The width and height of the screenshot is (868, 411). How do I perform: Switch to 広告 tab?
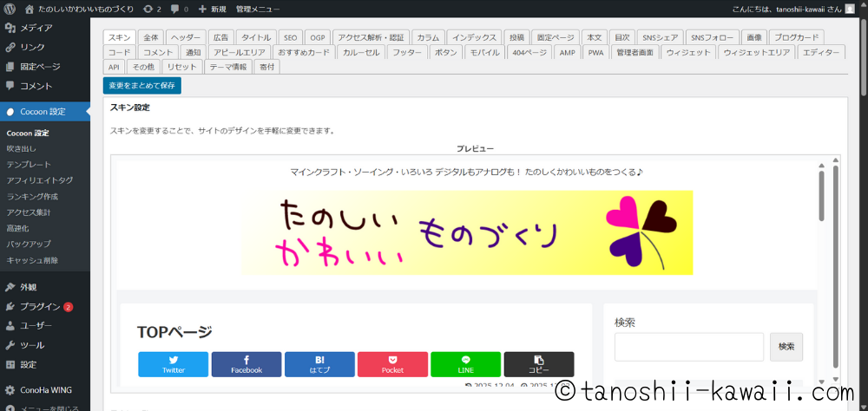pyautogui.click(x=220, y=37)
